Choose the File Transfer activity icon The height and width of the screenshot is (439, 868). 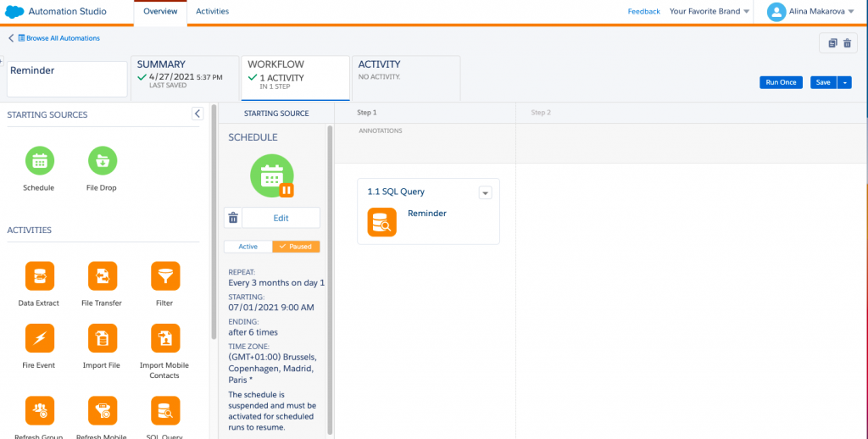(x=103, y=276)
